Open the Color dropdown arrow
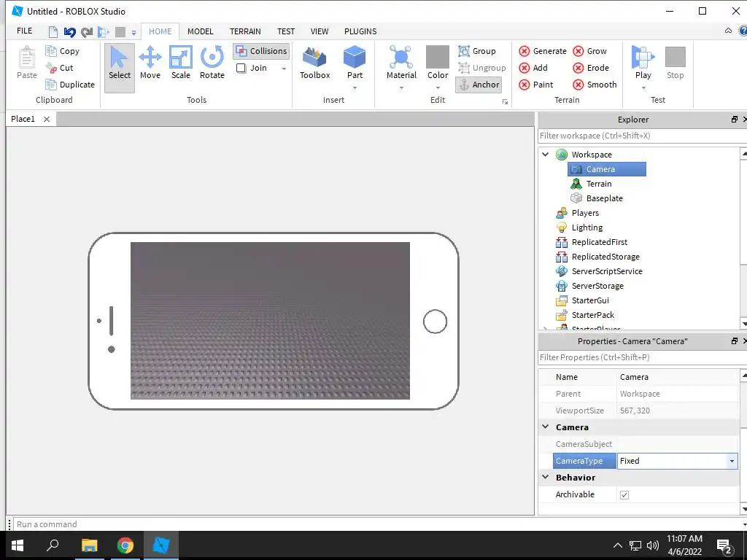 pyautogui.click(x=438, y=87)
